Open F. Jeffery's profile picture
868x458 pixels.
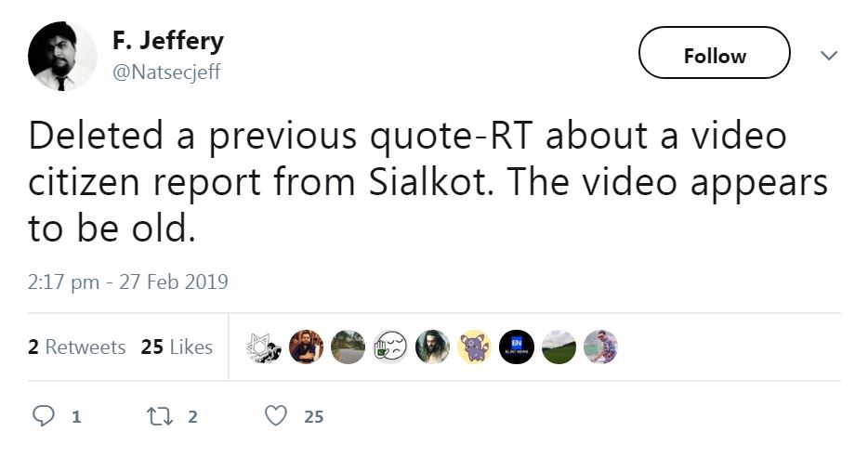coord(62,56)
